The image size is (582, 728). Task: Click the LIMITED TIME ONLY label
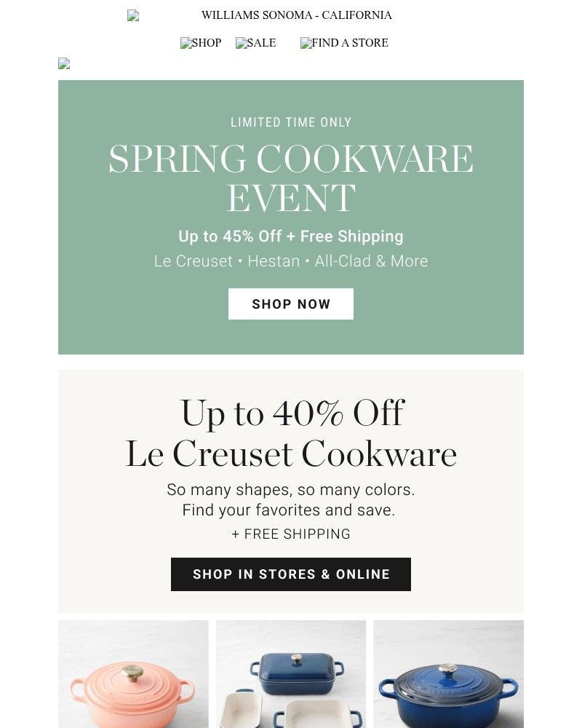pyautogui.click(x=291, y=122)
